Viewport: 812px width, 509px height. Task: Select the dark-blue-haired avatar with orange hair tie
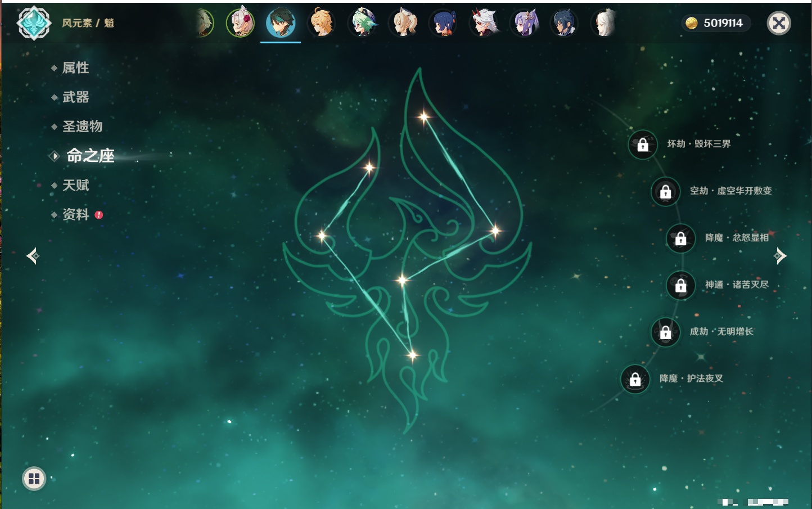click(x=444, y=23)
